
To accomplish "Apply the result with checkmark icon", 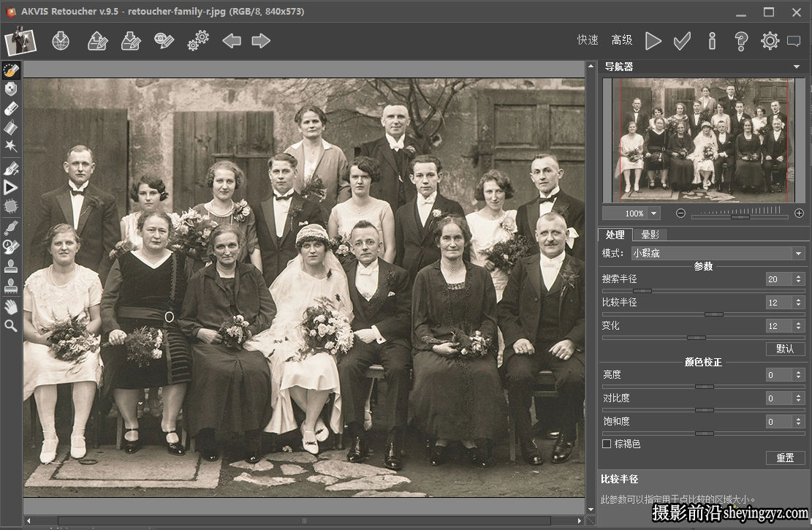I will pos(682,41).
